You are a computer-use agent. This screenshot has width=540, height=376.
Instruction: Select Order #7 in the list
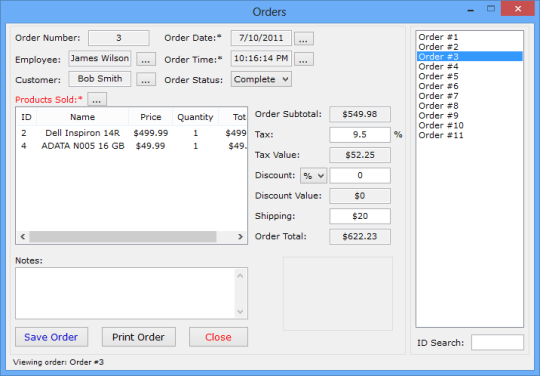pyautogui.click(x=469, y=96)
